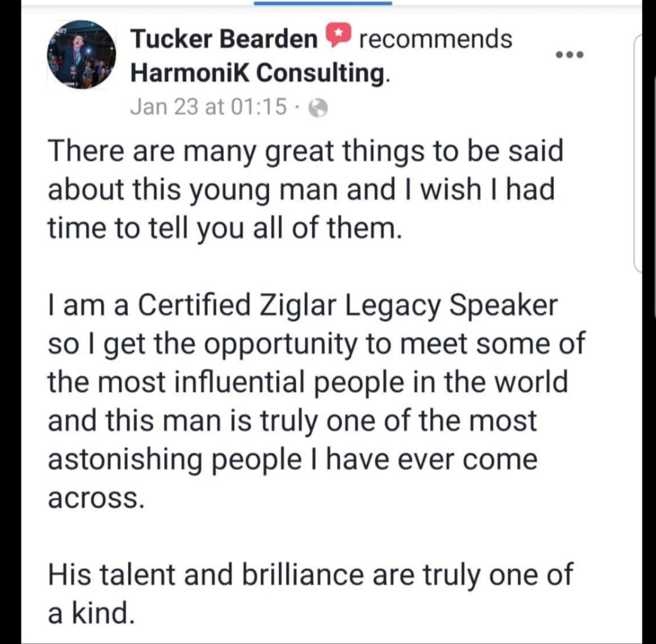
Task: Click the final line 'a kind.'
Action: pyautogui.click(x=92, y=613)
